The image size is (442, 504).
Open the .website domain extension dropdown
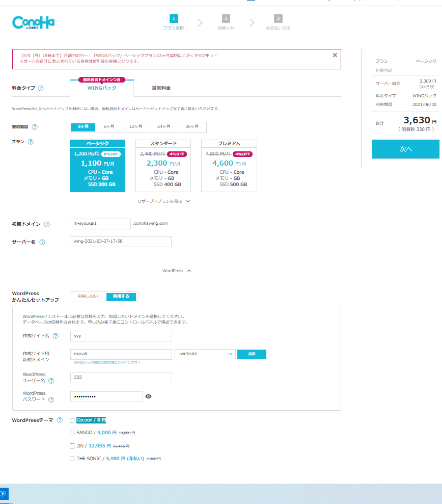coord(205,354)
